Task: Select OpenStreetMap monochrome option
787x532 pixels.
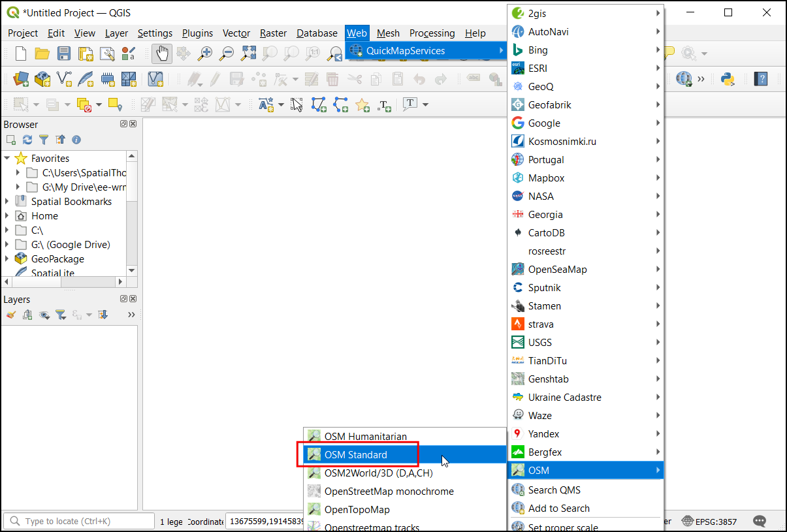Action: pos(406,492)
